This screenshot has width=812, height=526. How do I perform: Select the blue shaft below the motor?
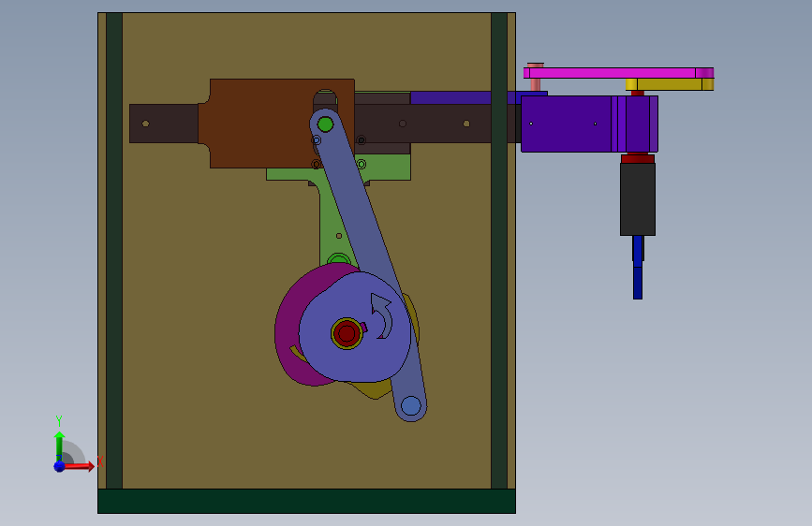638,267
